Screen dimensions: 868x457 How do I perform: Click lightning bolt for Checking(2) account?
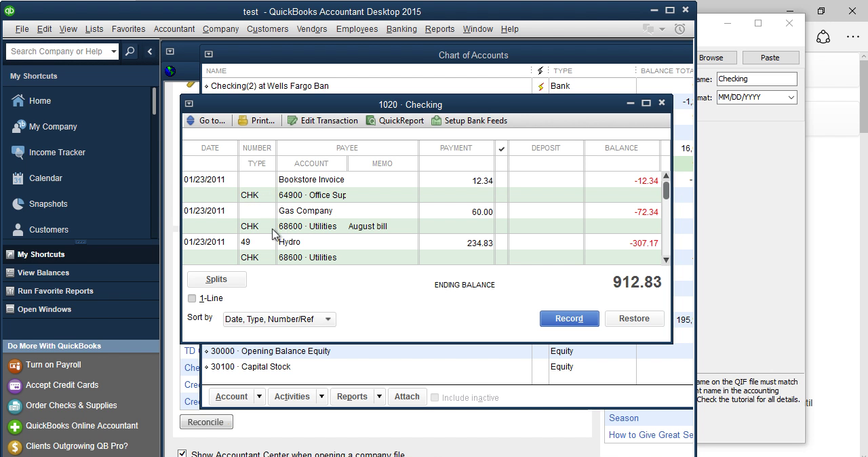[540, 87]
